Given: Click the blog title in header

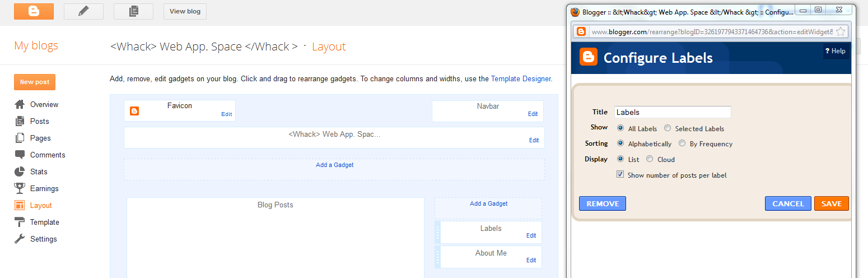Looking at the screenshot, I should pos(204,47).
